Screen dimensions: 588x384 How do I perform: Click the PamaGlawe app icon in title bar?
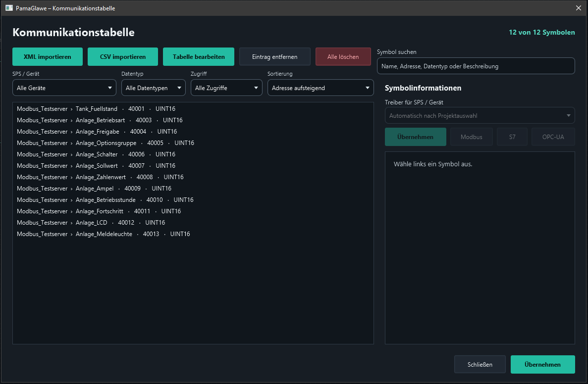pos(9,8)
